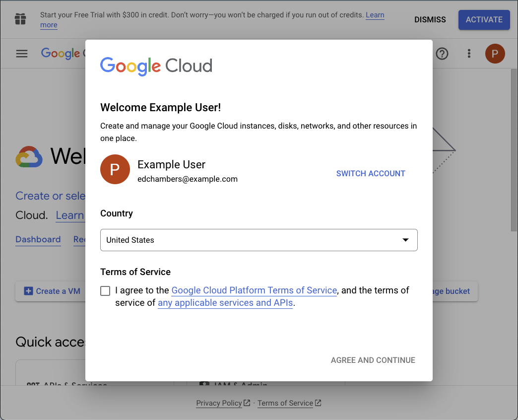Viewport: 518px width, 420px height.
Task: Open the hamburger navigation menu
Action: pos(22,54)
